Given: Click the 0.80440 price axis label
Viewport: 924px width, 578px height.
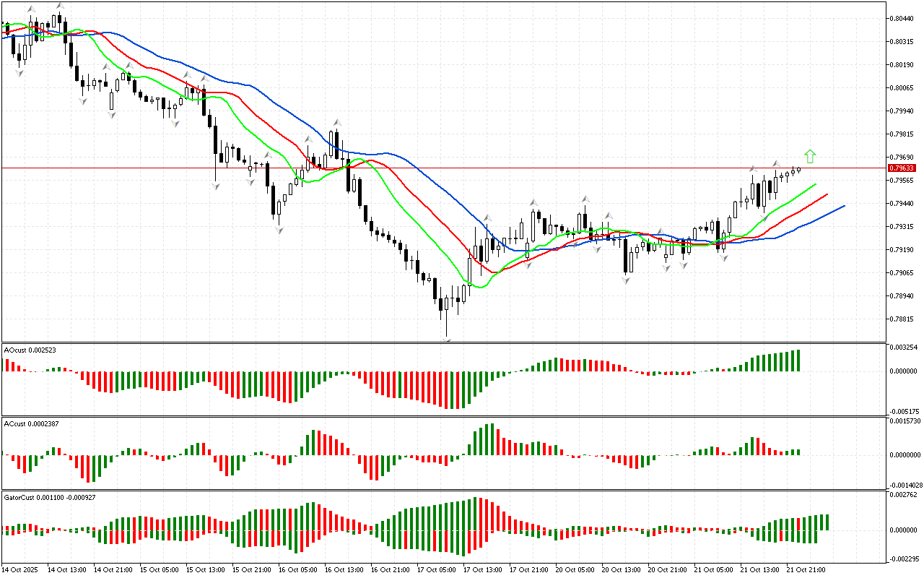Looking at the screenshot, I should point(904,19).
